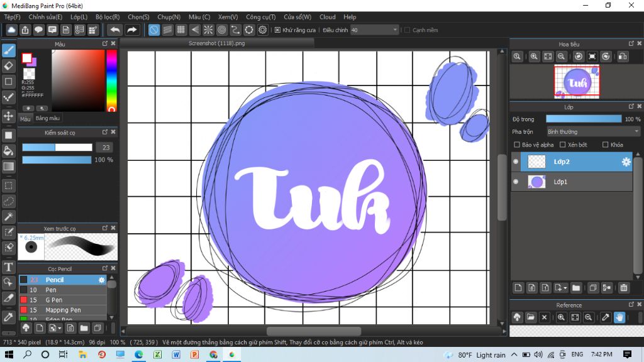644x362 pixels.
Task: Enable Bảo vệ alpha checkbox
Action: (x=517, y=145)
